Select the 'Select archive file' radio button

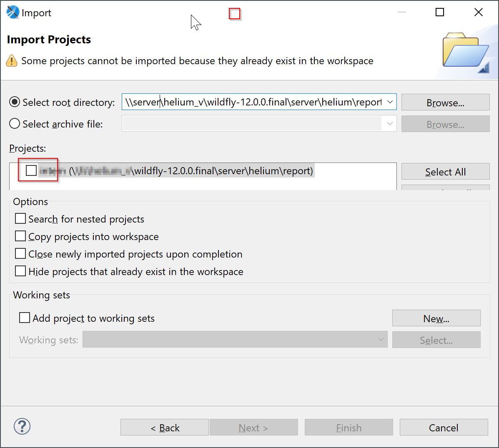15,123
